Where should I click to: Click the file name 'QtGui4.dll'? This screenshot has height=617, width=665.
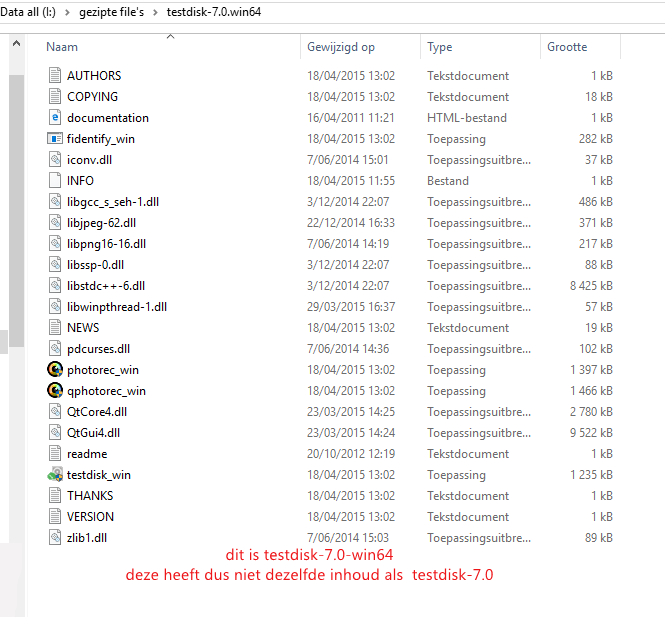tap(93, 433)
